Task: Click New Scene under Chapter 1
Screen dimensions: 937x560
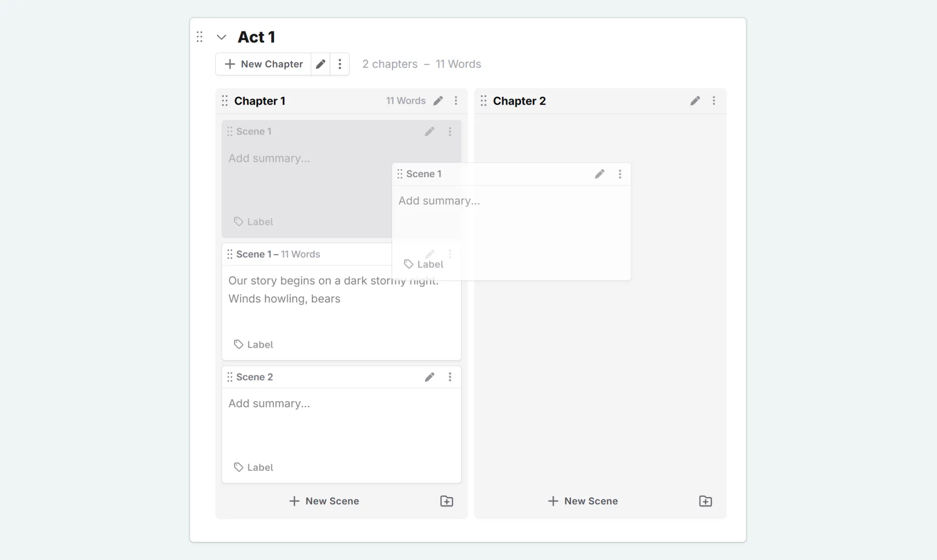Action: point(323,501)
